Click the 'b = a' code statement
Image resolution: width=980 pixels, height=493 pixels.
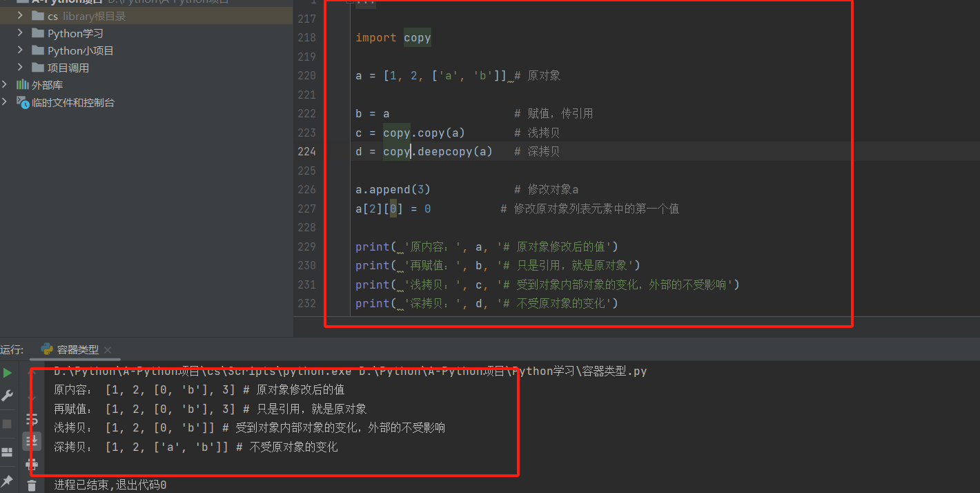click(373, 113)
